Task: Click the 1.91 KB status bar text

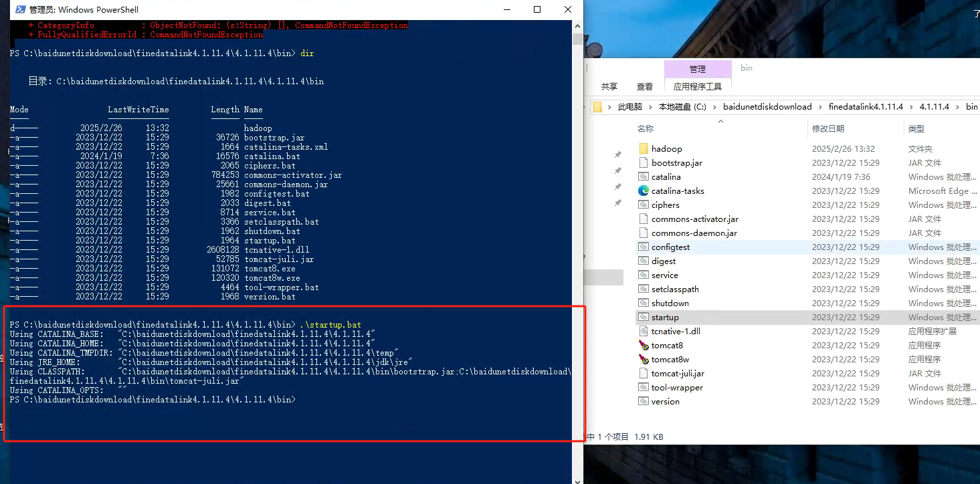Action: click(x=648, y=437)
